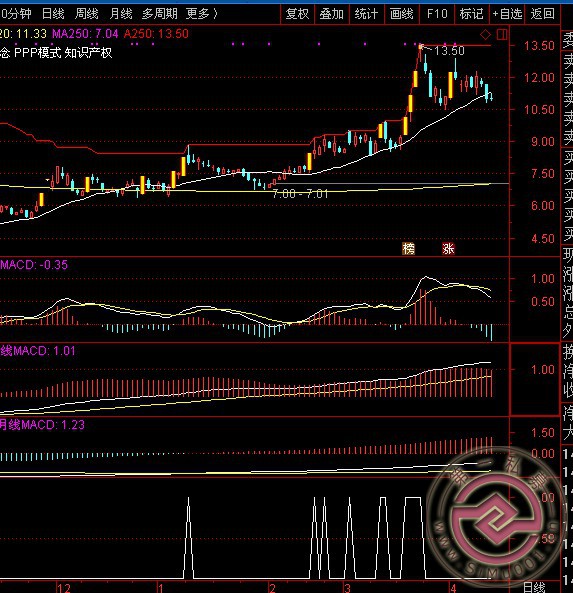This screenshot has width=573, height=593.
Task: Click the 1.50 value on the monthly MACD axis
Action: (543, 433)
